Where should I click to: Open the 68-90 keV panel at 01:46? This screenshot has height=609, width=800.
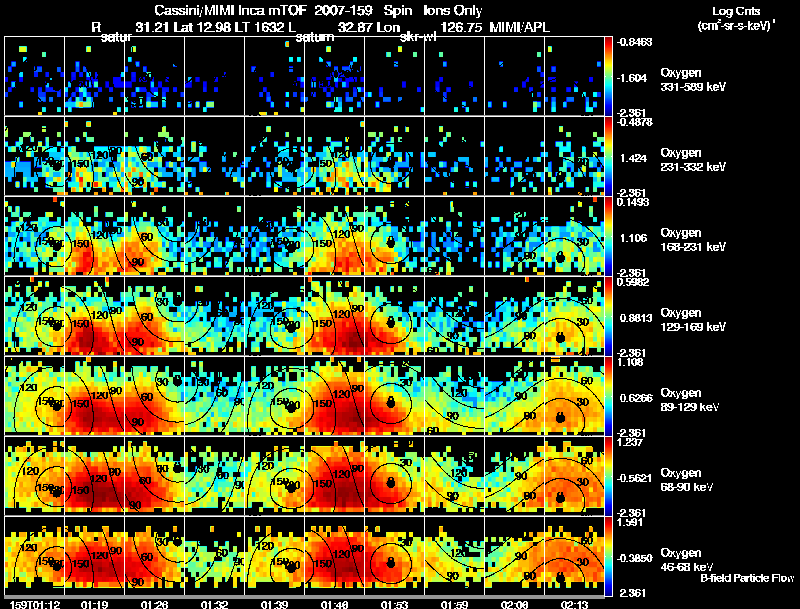[x=334, y=476]
